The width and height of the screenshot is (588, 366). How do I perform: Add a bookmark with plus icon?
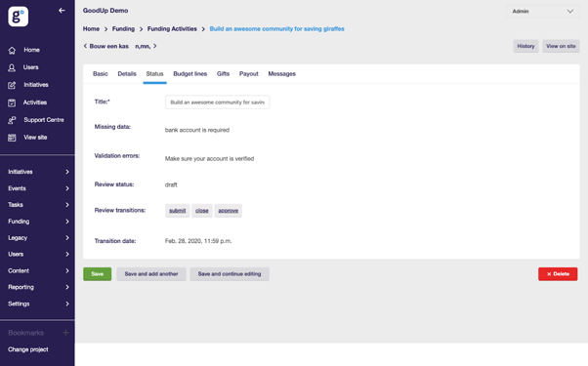point(65,333)
